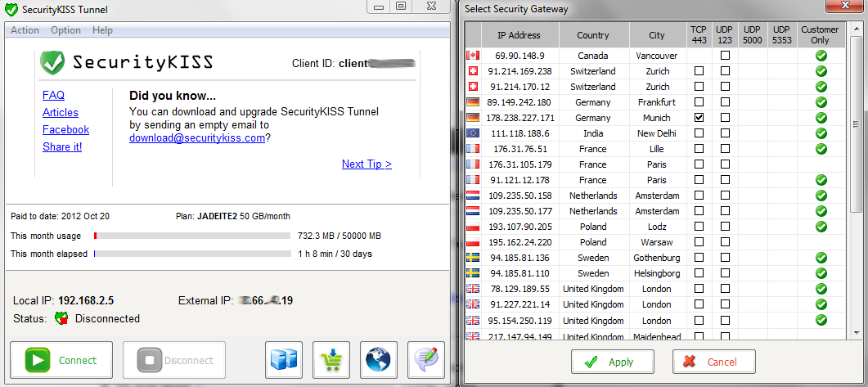Click the Poland flag for Lodz
The height and width of the screenshot is (387, 868).
[x=473, y=227]
